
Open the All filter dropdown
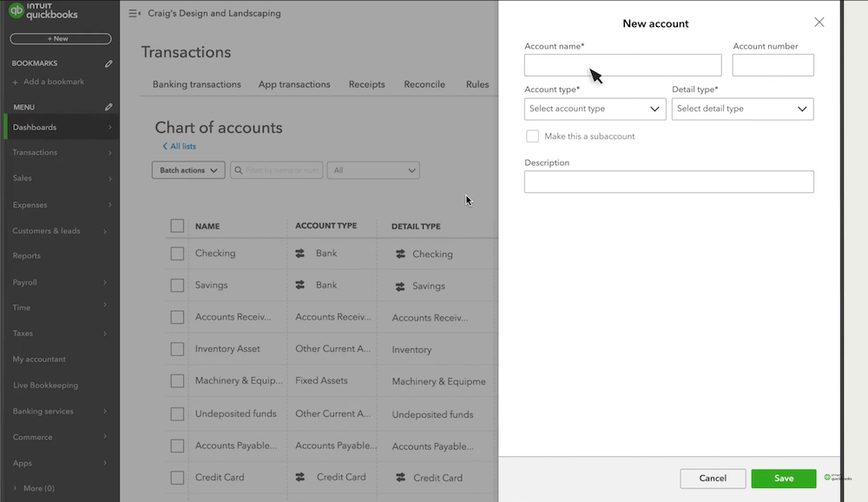(x=373, y=170)
